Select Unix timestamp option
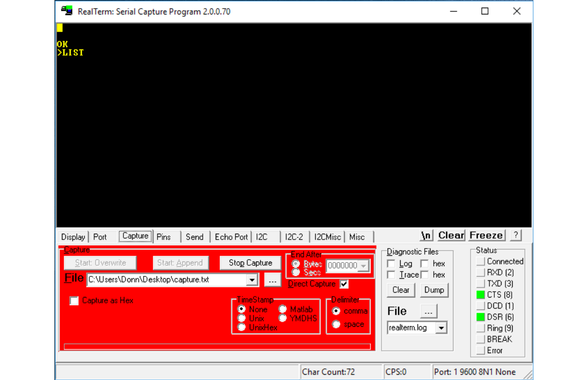 pos(242,318)
